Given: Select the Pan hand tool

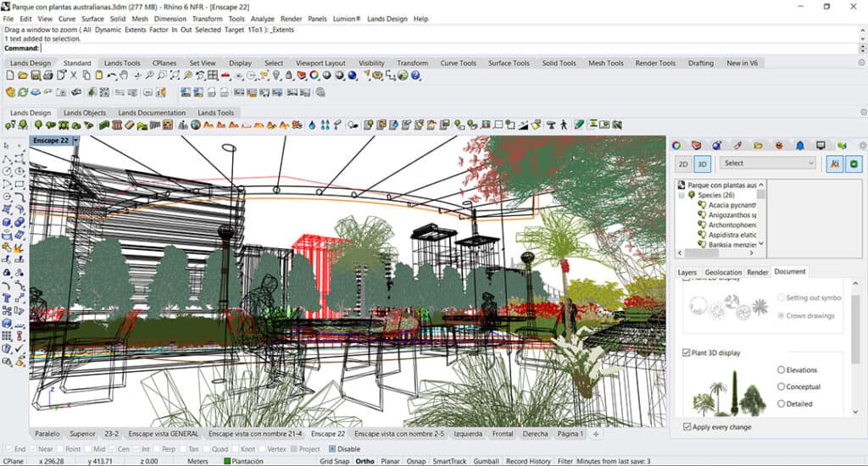Looking at the screenshot, I should click(124, 75).
